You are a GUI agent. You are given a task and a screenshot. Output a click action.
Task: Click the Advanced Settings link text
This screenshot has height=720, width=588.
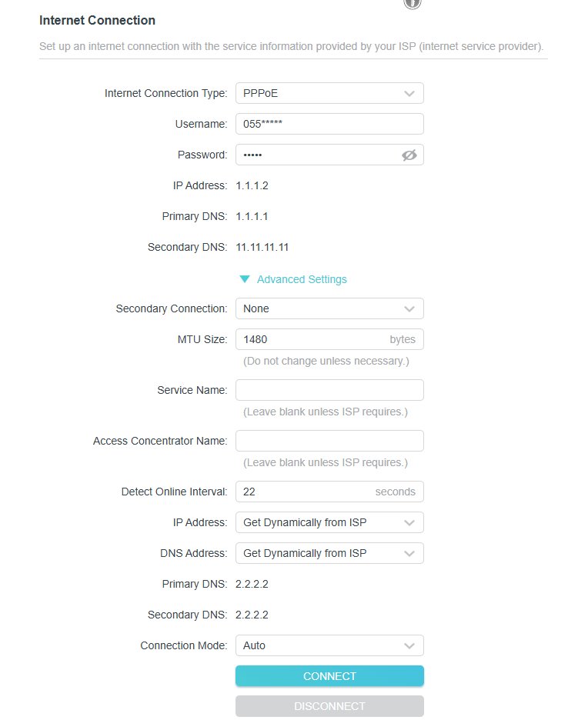coord(302,279)
